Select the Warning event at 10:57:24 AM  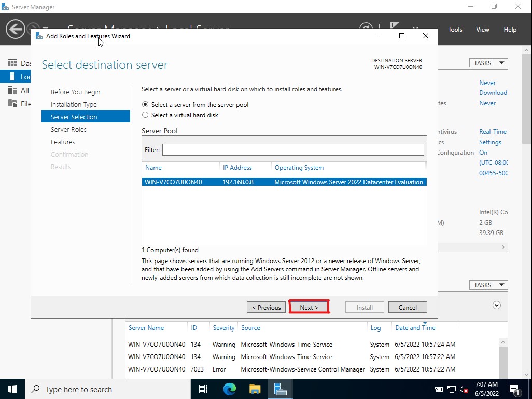tap(292, 345)
